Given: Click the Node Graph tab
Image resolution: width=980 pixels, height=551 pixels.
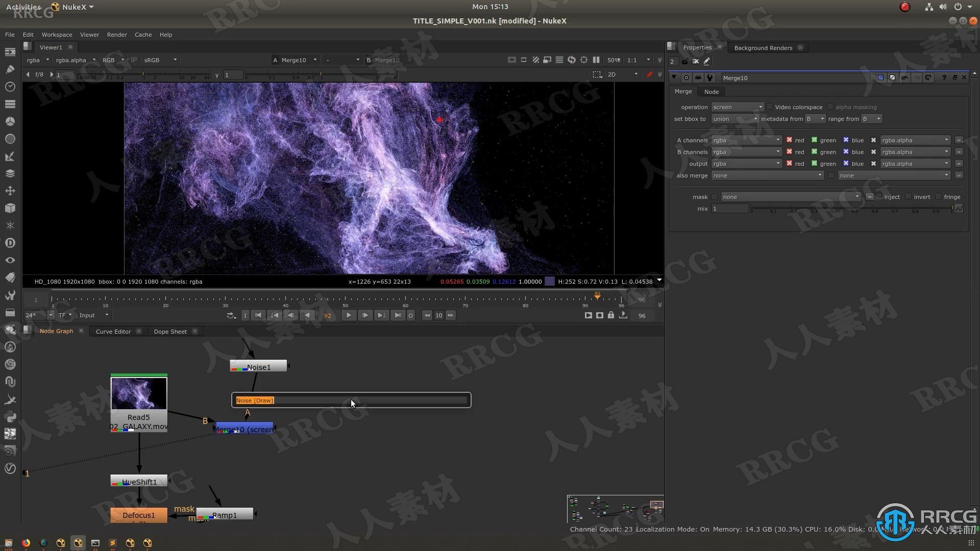Looking at the screenshot, I should [x=56, y=331].
